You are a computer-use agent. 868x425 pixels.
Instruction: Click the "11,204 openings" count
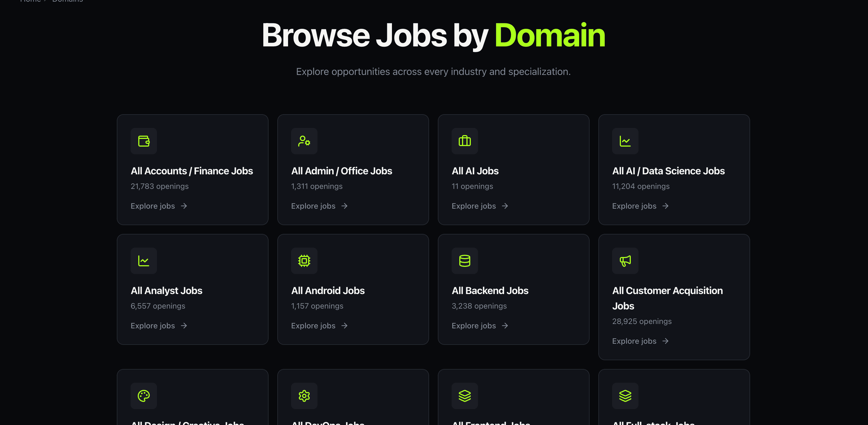641,186
